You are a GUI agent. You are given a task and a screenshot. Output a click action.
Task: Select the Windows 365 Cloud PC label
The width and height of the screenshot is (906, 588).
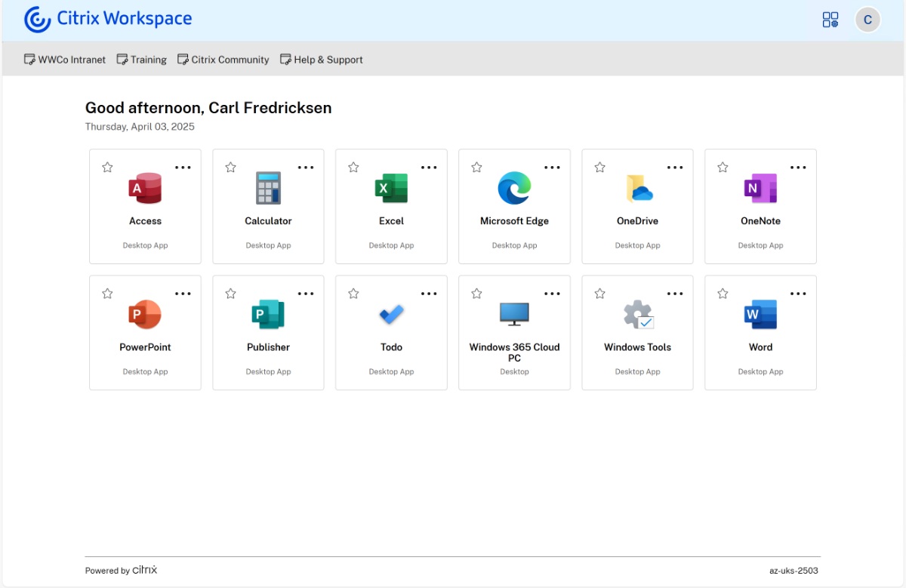point(514,352)
